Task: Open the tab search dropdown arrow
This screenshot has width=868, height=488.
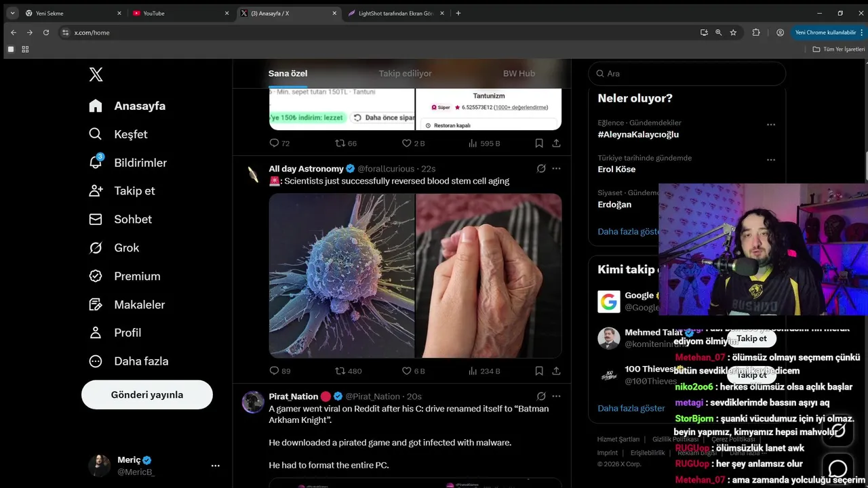Action: click(x=12, y=13)
